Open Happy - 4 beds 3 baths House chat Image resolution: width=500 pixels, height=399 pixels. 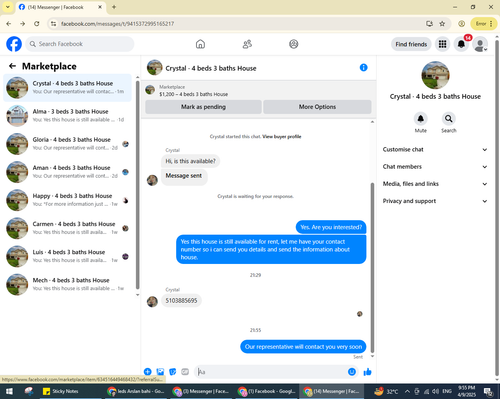pyautogui.click(x=68, y=200)
